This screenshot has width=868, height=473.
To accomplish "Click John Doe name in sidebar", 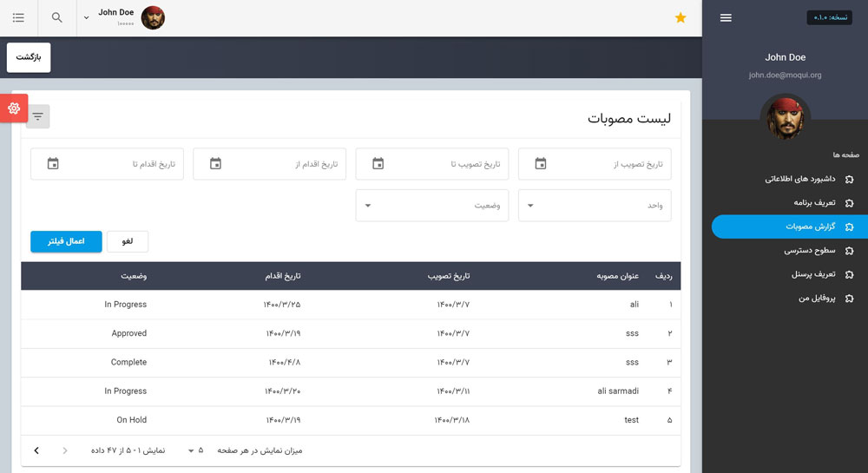I will pyautogui.click(x=785, y=57).
